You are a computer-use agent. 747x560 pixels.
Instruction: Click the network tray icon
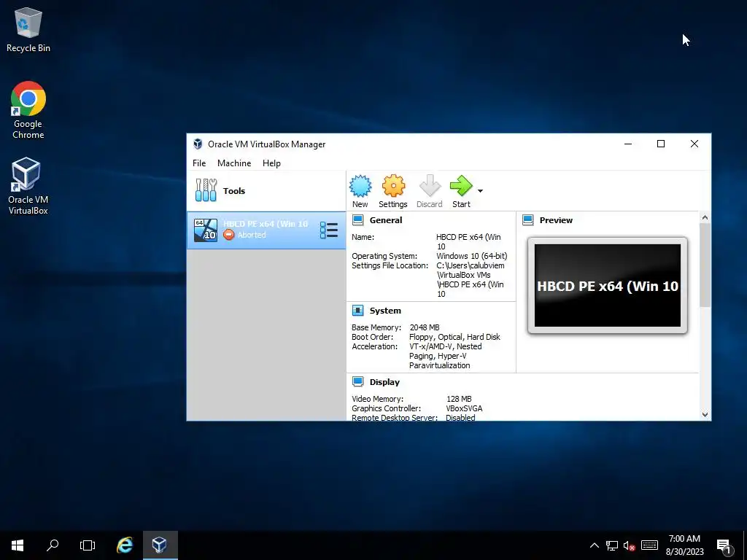(x=612, y=545)
